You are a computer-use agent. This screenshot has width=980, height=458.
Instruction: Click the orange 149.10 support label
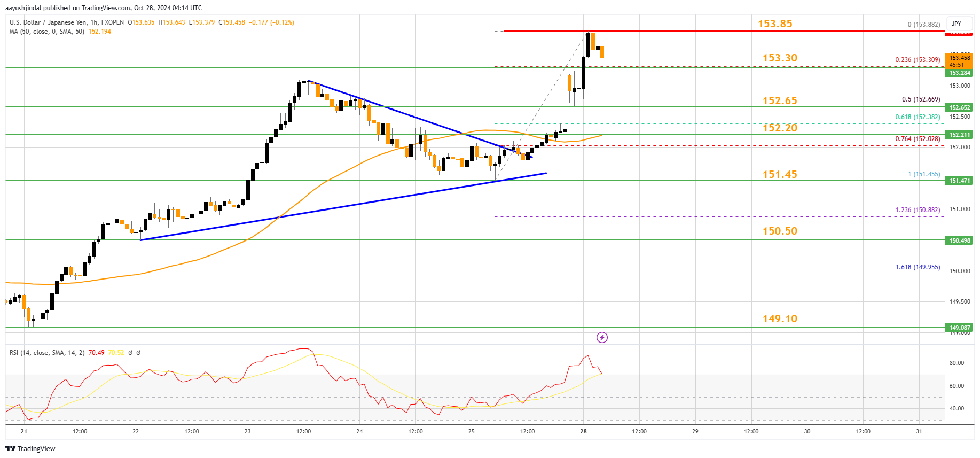pyautogui.click(x=780, y=319)
